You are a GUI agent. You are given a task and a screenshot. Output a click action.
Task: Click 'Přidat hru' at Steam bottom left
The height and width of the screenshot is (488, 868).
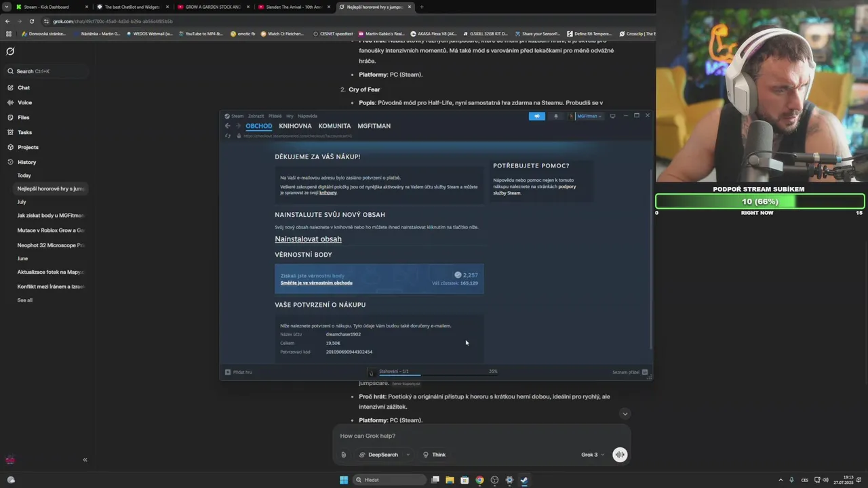(238, 372)
